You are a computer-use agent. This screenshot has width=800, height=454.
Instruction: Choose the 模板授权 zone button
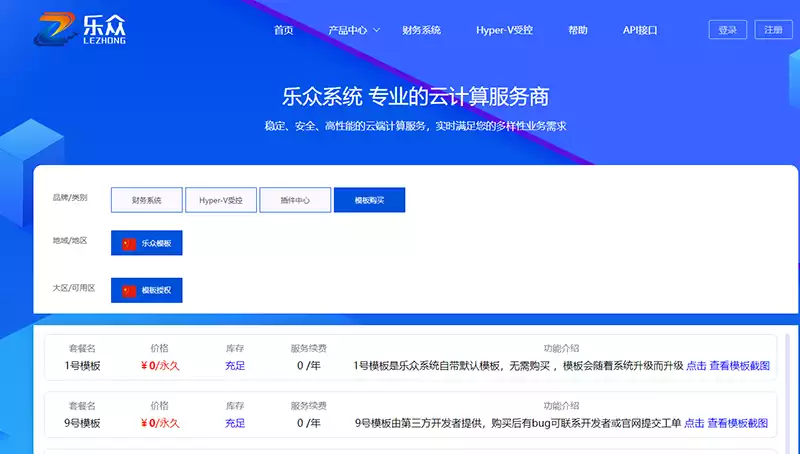pyautogui.click(x=146, y=290)
